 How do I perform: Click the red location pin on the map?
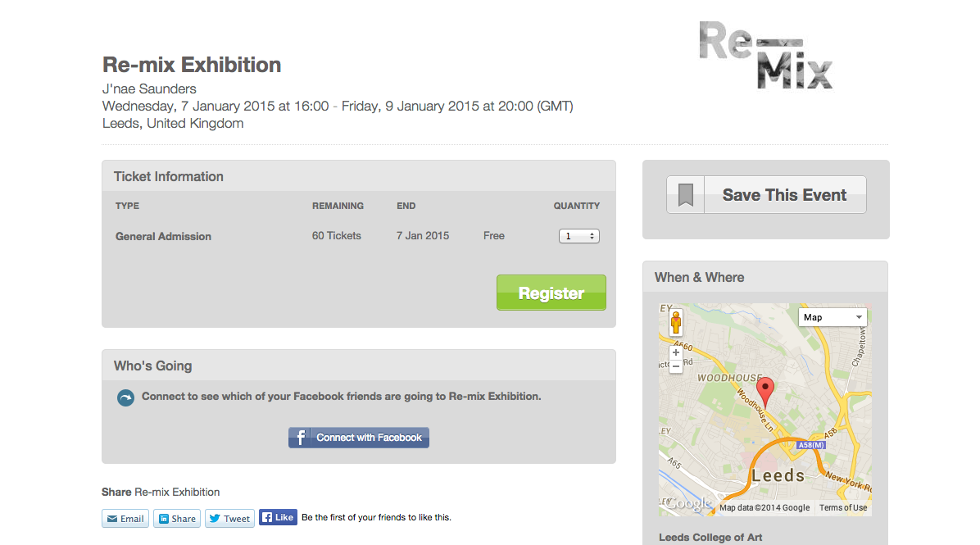click(x=765, y=393)
